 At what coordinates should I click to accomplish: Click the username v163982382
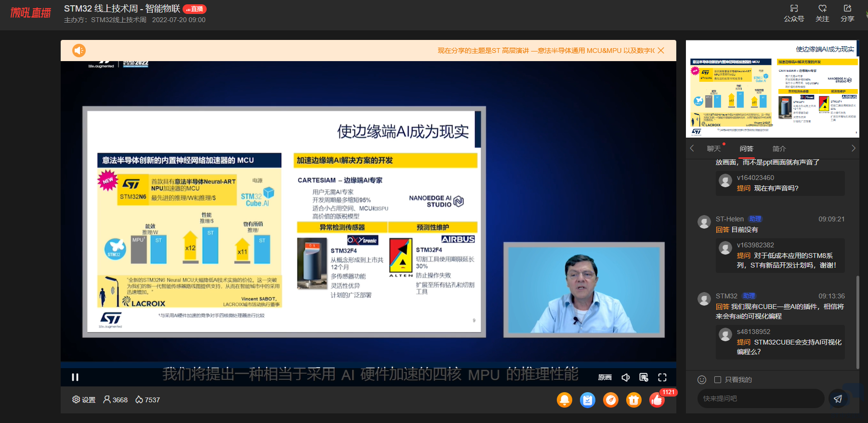(755, 245)
